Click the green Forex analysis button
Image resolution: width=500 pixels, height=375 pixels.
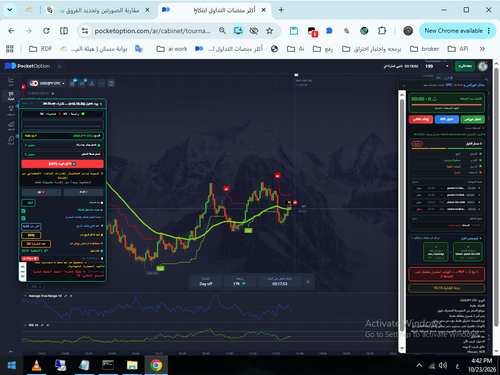pyautogui.click(x=473, y=119)
